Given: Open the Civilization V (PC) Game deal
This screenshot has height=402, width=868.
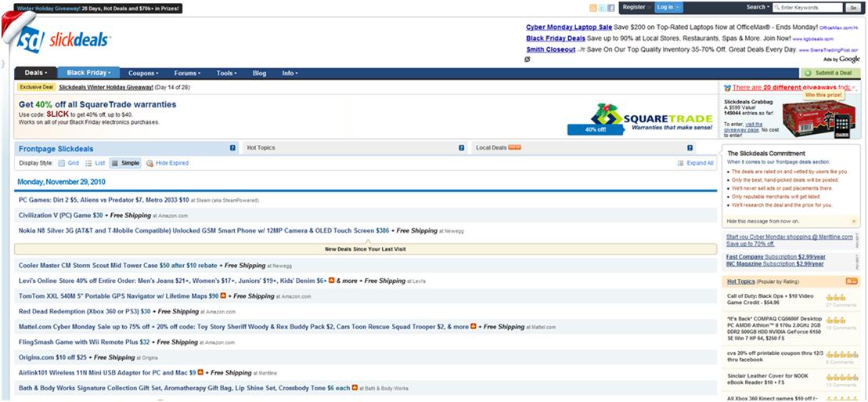Looking at the screenshot, I should pyautogui.click(x=61, y=215).
